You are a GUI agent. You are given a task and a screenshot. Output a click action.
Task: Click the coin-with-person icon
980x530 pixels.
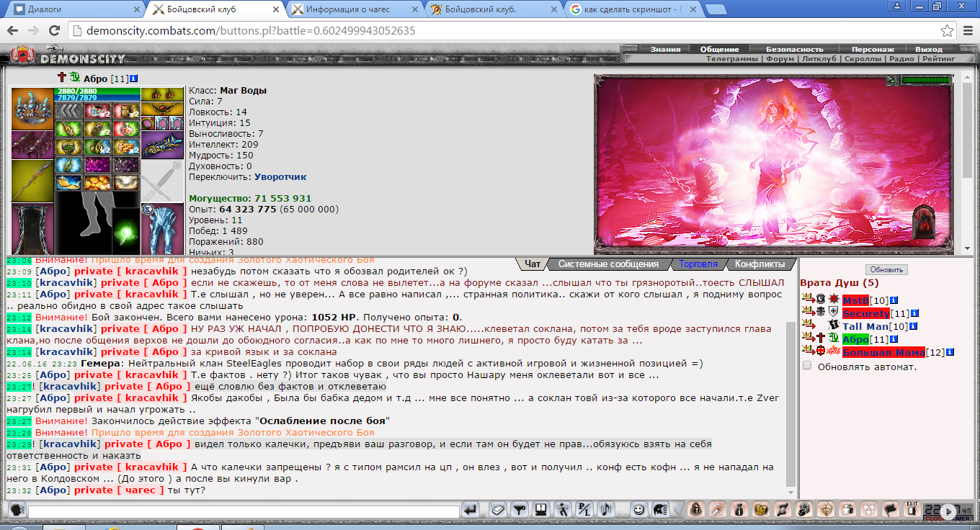point(804,510)
